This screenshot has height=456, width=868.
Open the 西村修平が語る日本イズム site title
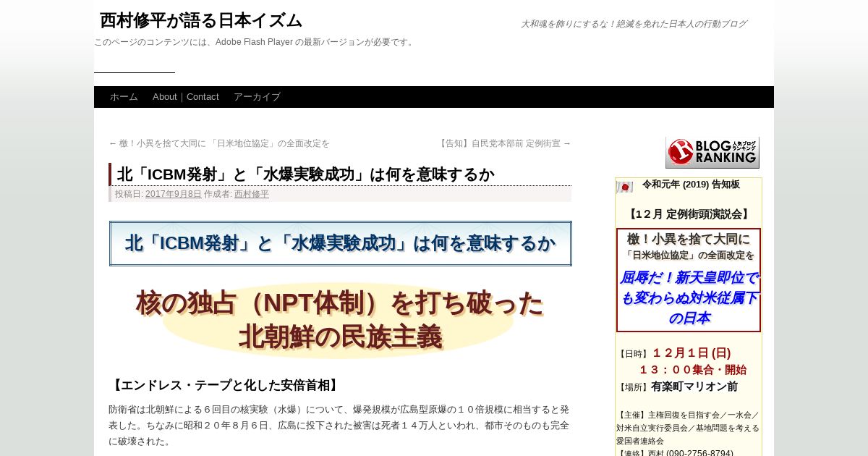click(201, 20)
